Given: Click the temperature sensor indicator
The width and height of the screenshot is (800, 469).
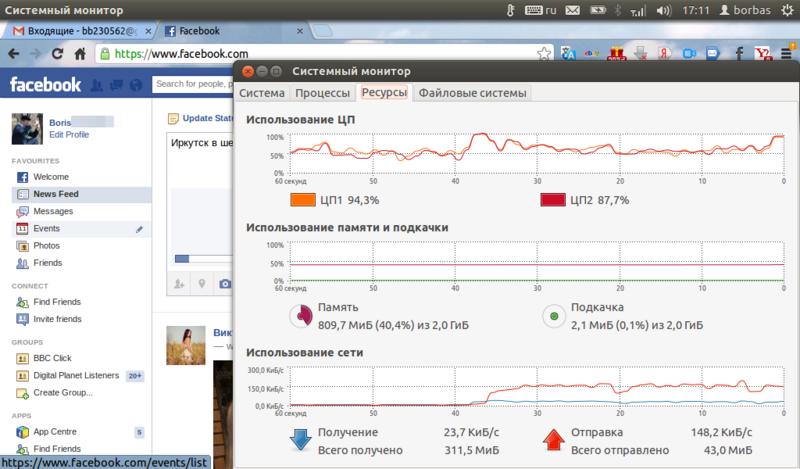Looking at the screenshot, I should point(510,10).
